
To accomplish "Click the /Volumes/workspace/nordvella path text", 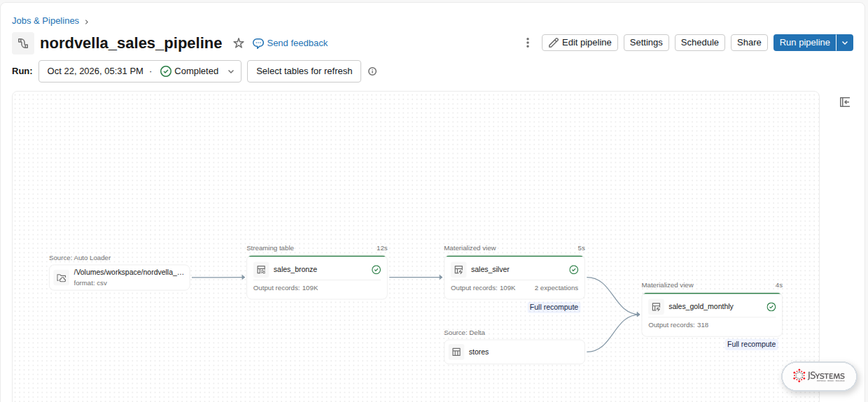I will [129, 273].
